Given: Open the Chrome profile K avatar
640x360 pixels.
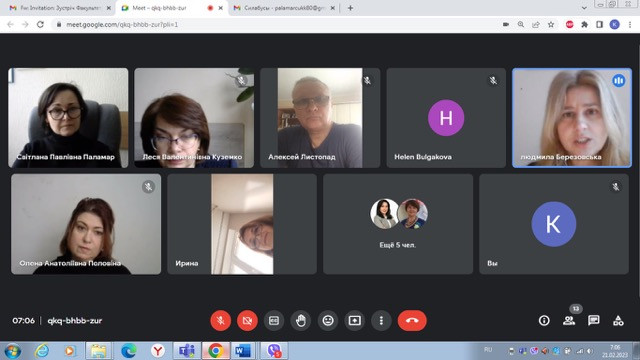Looking at the screenshot, I should [x=614, y=24].
